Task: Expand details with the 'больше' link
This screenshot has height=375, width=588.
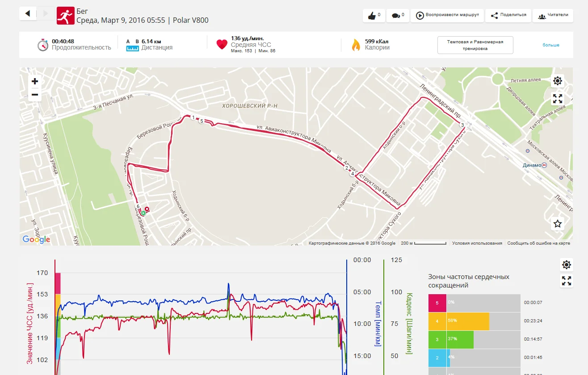Action: pos(551,45)
